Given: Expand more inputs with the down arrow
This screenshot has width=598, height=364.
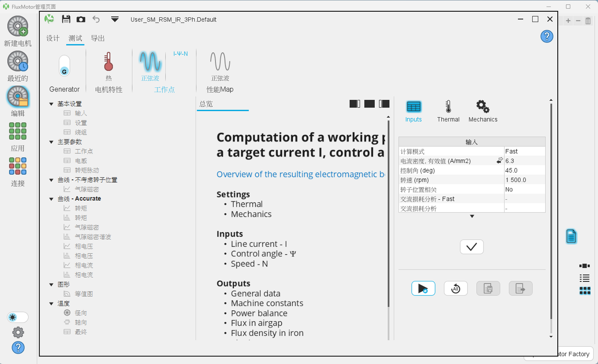Looking at the screenshot, I should [x=472, y=216].
